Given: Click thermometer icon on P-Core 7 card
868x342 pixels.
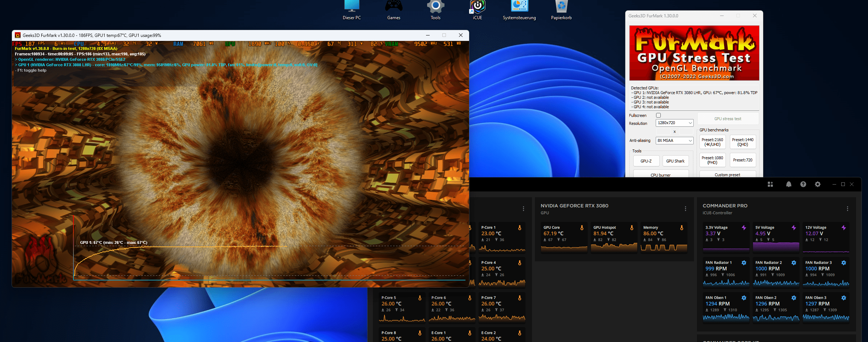Looking at the screenshot, I should click(520, 298).
